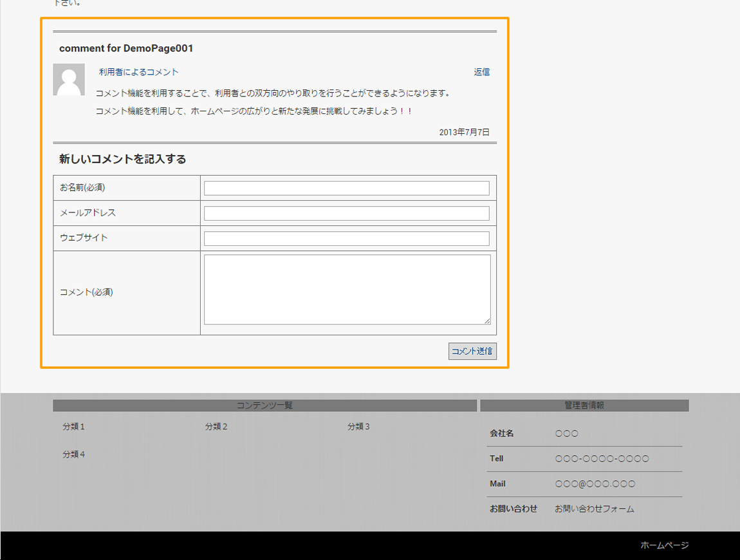The height and width of the screenshot is (560, 740).
Task: Grab the comment textarea resize handle
Action: click(x=487, y=321)
